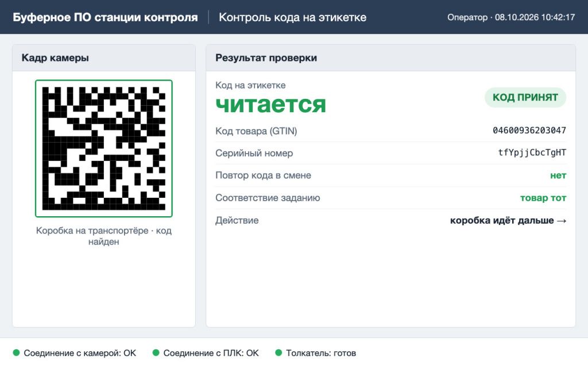Click the DataMatrix code camera frame
The height and width of the screenshot is (368, 588).
[x=104, y=148]
